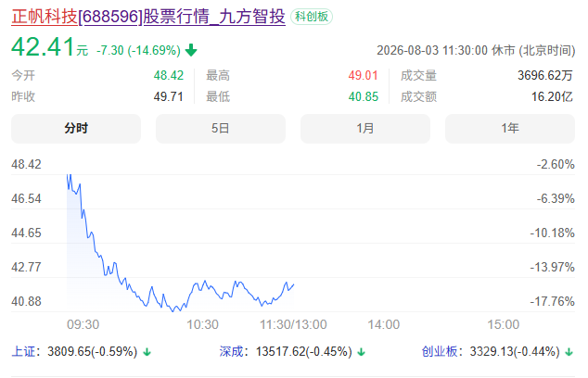Click the down arrow next to 创业板 change
588x378 pixels.
[569, 352]
